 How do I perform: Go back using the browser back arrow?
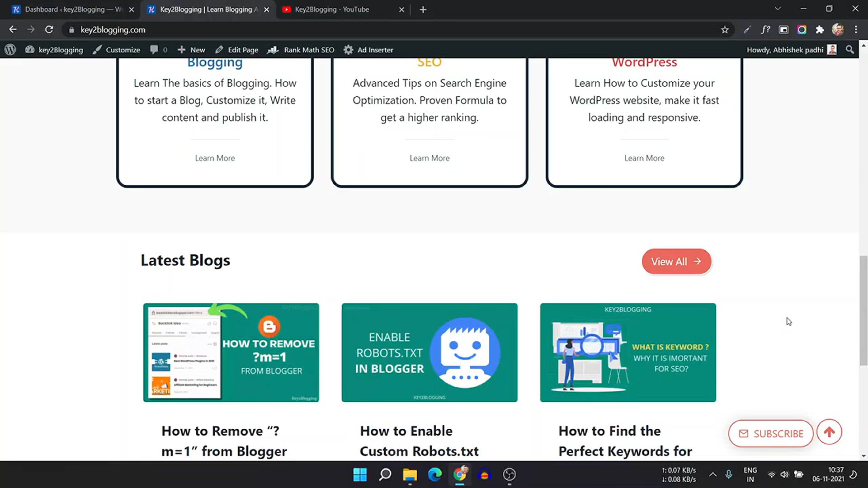pos(13,30)
